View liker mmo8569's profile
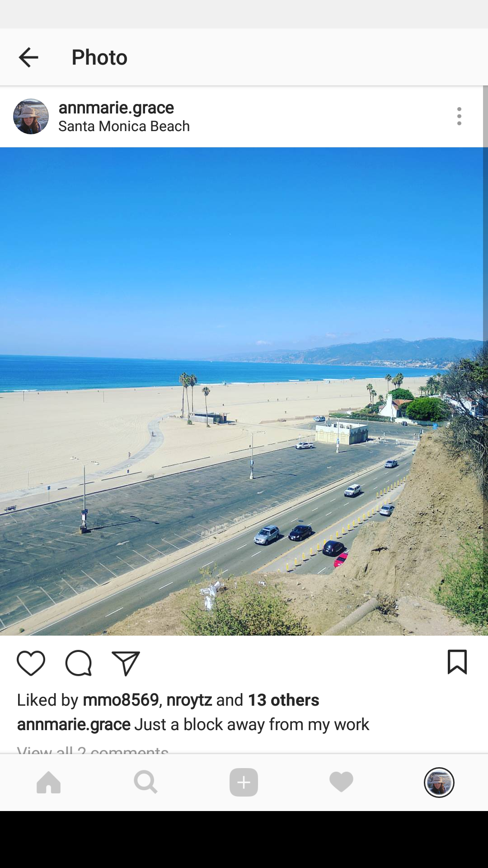Screen dimensions: 488x868 (x=121, y=700)
